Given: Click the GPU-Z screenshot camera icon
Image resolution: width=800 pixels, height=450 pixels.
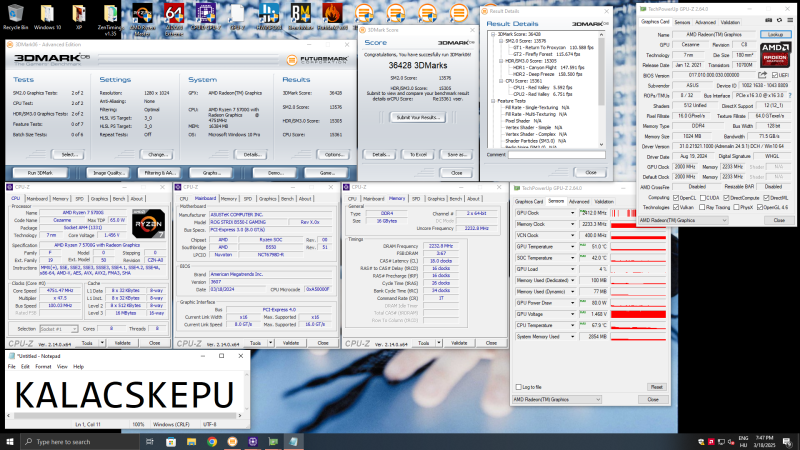Looking at the screenshot, I should [x=768, y=20].
